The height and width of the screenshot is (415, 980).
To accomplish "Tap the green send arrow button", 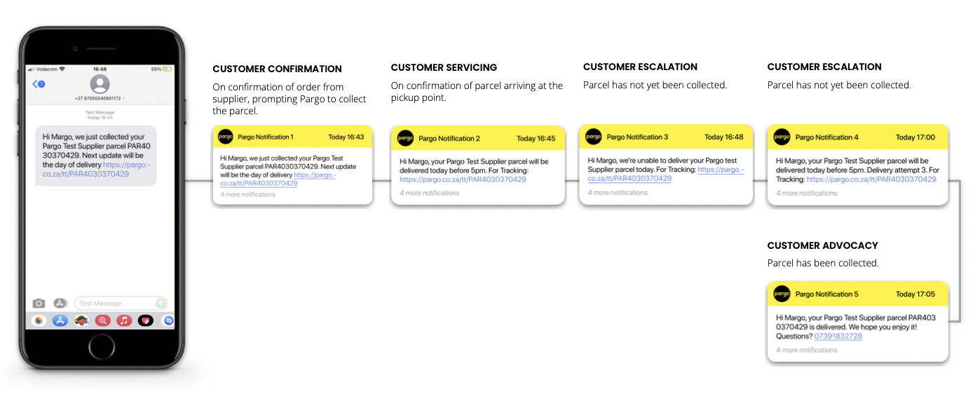I will [x=161, y=304].
